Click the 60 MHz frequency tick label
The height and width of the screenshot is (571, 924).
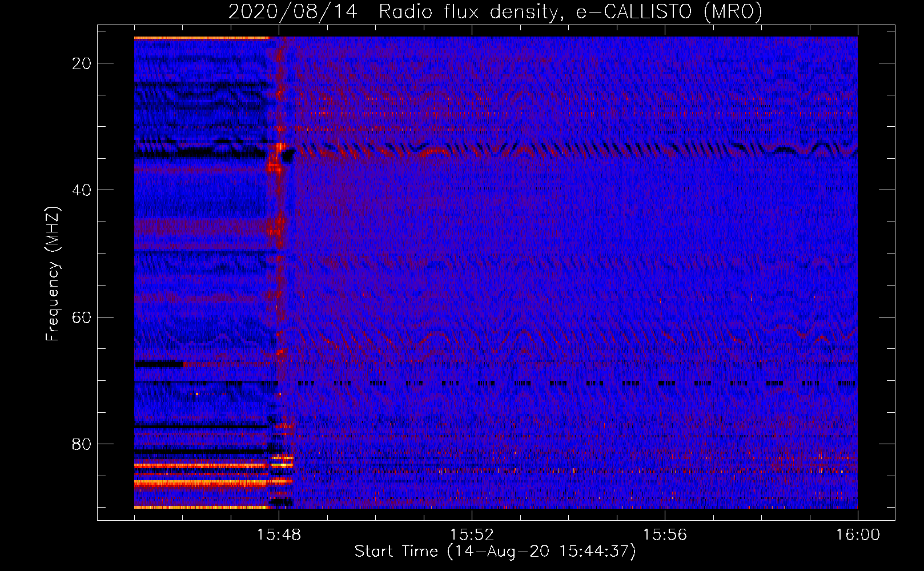point(82,317)
